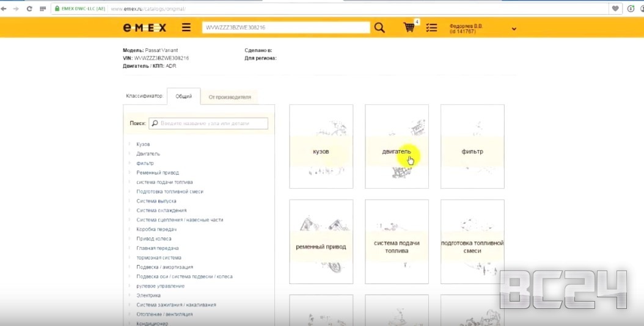This screenshot has width=644, height=326.
Task: Switch to the Общий classifier tab
Action: point(183,96)
